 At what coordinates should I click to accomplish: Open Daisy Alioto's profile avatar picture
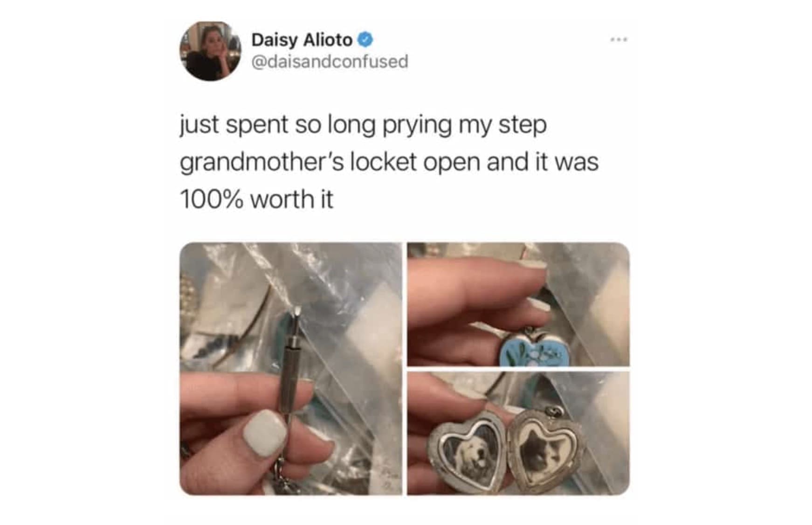[210, 50]
